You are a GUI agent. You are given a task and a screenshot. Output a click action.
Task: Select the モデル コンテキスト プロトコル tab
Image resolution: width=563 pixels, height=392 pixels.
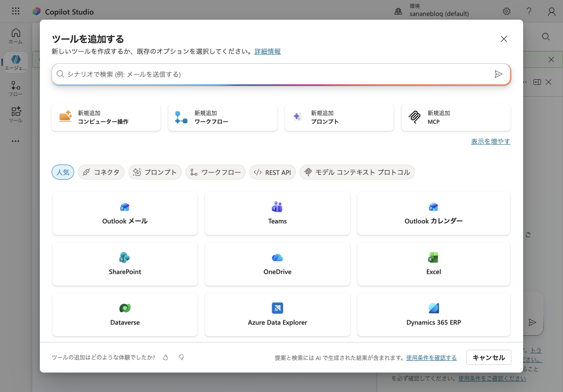click(x=357, y=172)
